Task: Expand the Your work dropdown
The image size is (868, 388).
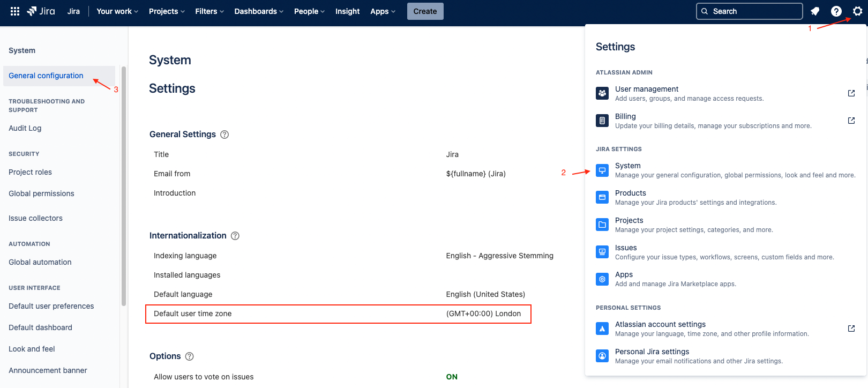Action: point(117,11)
